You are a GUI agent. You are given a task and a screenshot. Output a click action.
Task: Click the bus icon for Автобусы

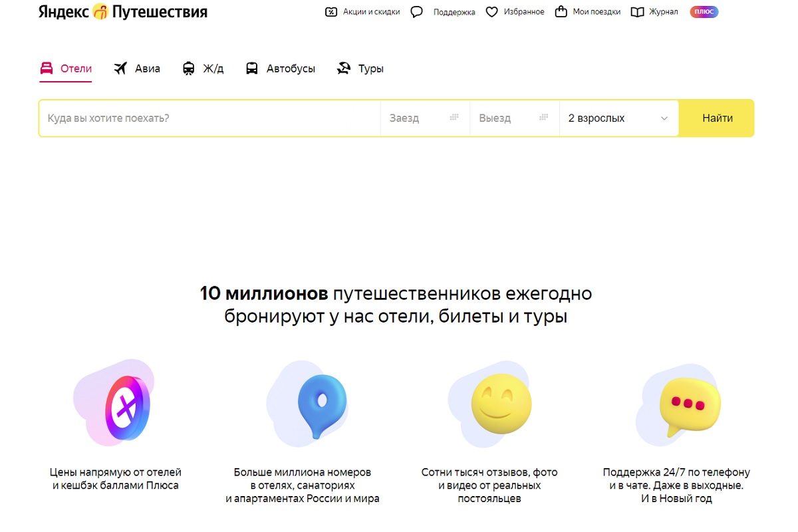251,68
